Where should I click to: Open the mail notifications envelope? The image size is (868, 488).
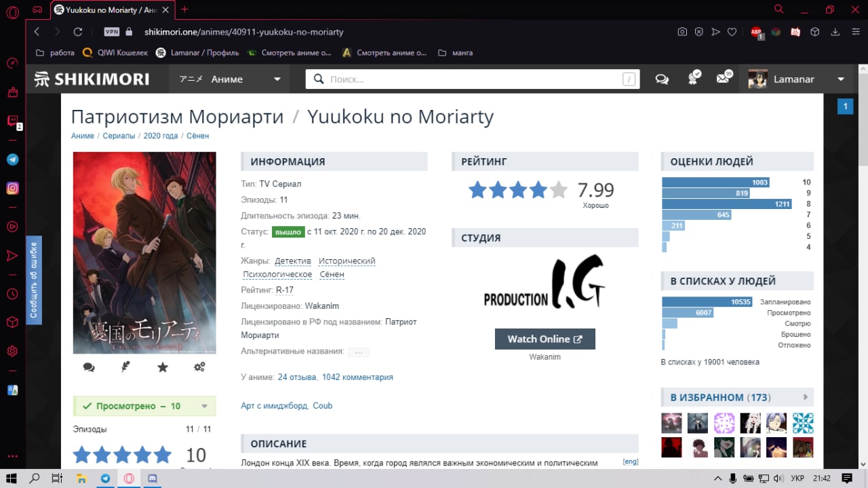[724, 78]
